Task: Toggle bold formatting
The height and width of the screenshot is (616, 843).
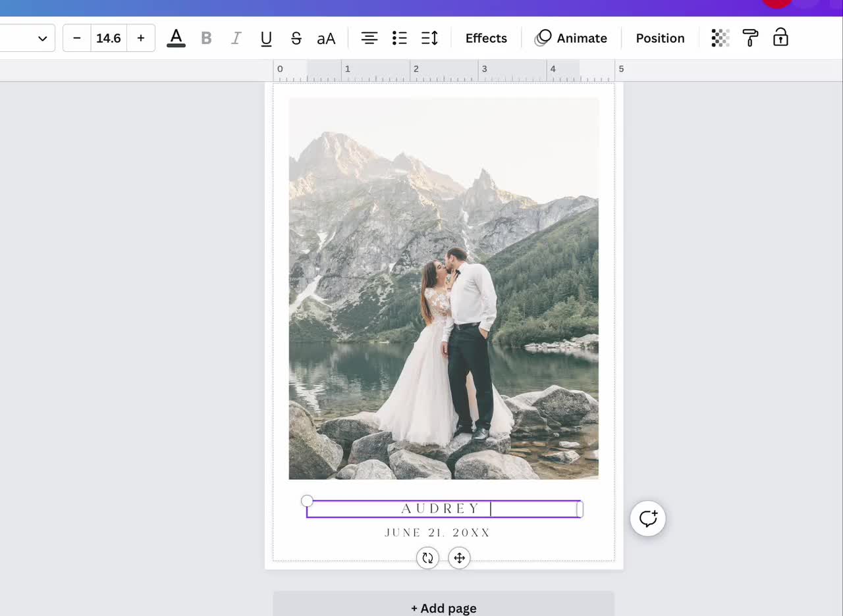Action: click(206, 38)
